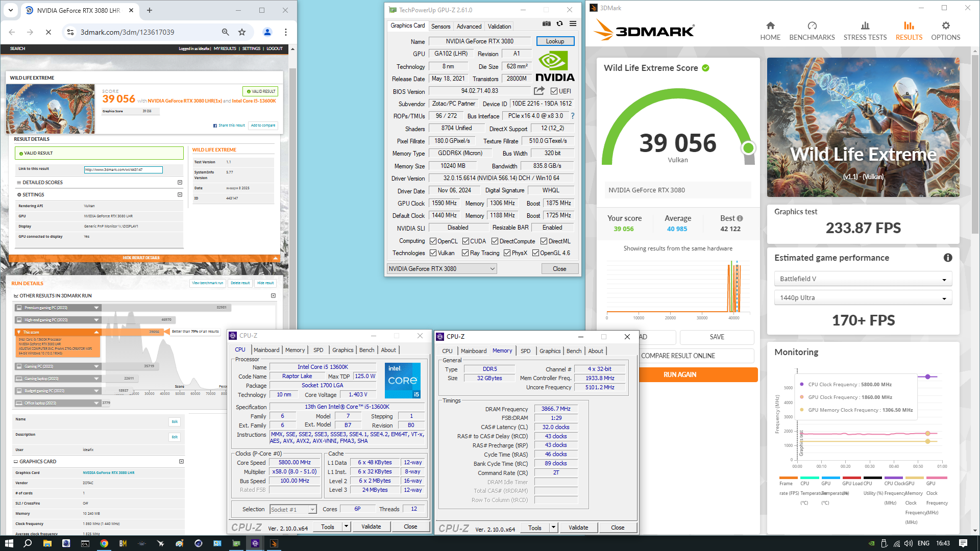The image size is (980, 551).
Task: Open Chrome profile avatar
Action: (267, 32)
